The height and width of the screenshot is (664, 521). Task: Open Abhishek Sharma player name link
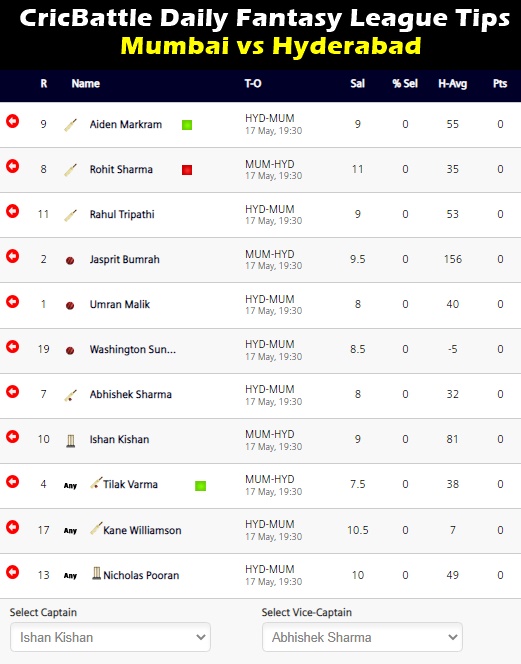[x=130, y=394]
